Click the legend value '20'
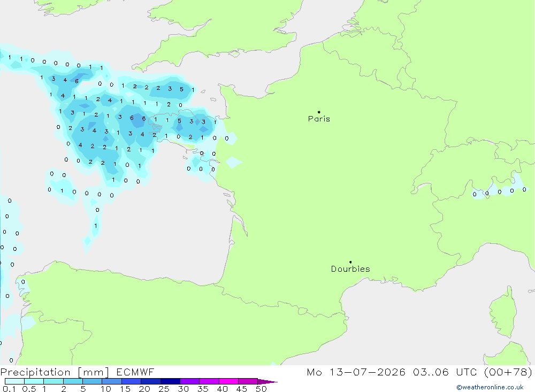This screenshot has height=392, width=535. 144,389
